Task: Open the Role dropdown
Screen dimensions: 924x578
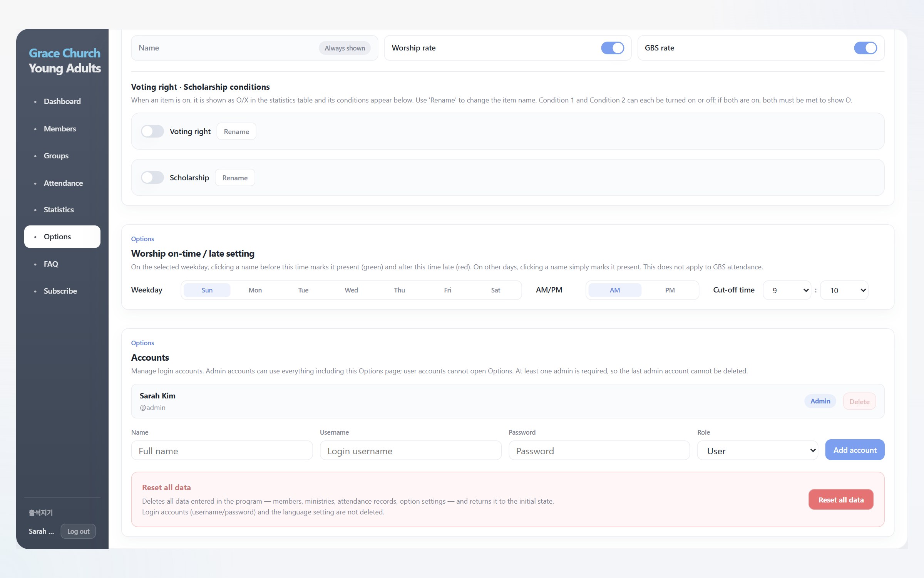Action: tap(758, 450)
